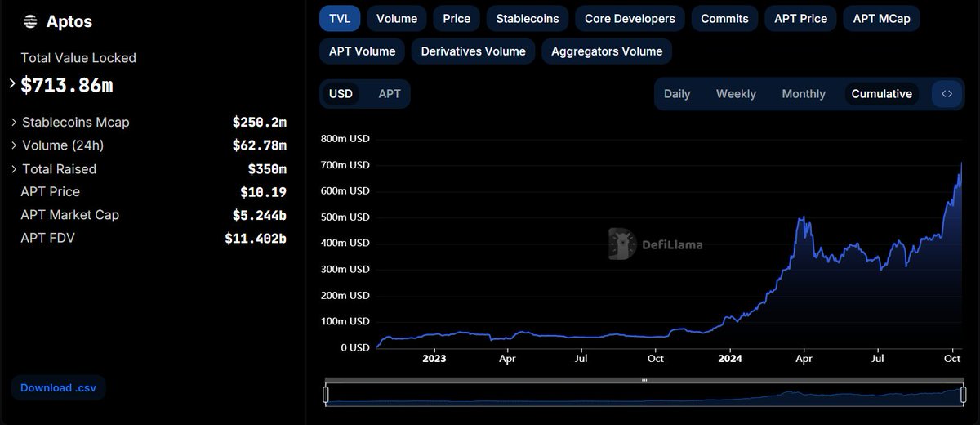This screenshot has height=425, width=980.
Task: Toggle the Commits chart metric
Action: 724,18
